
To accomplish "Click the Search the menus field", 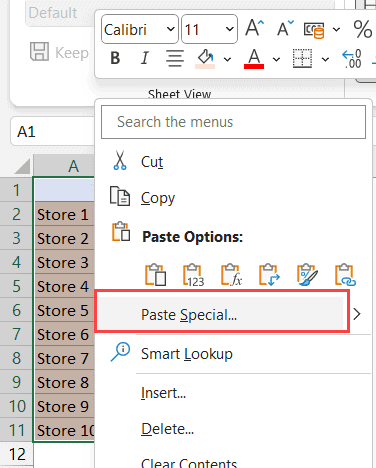I will pos(233,122).
